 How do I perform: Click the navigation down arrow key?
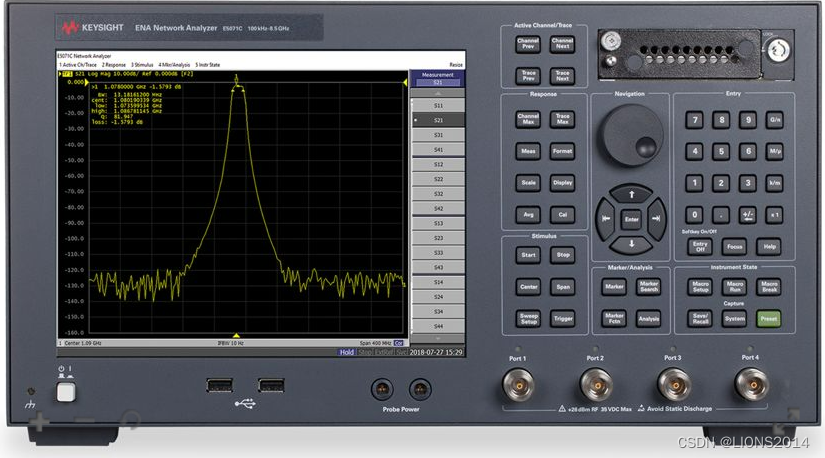(631, 244)
